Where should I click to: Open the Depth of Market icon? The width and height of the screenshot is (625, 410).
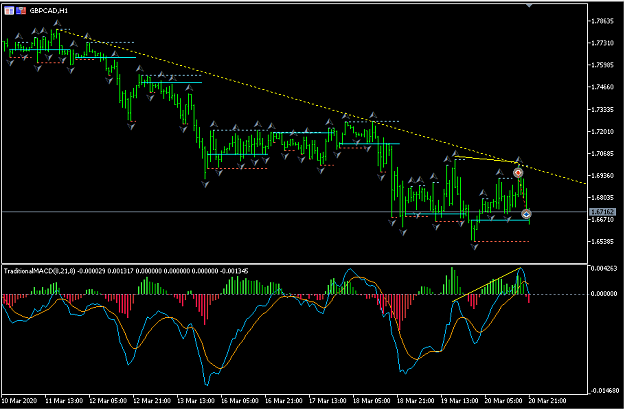(21, 11)
